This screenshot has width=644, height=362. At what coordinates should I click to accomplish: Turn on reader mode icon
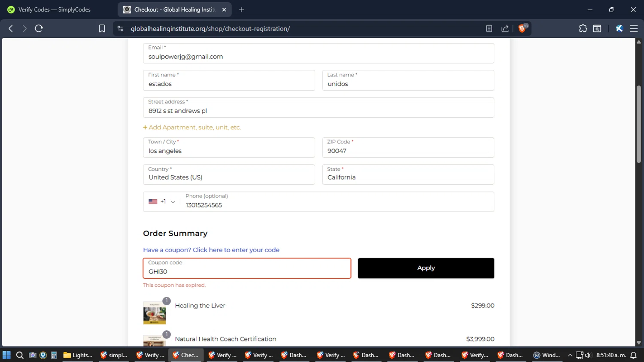click(489, 28)
